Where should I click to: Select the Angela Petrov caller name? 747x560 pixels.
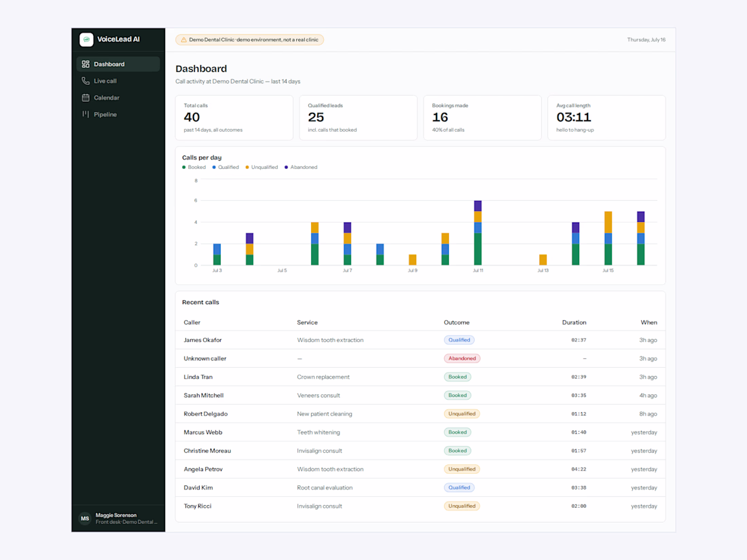point(203,470)
